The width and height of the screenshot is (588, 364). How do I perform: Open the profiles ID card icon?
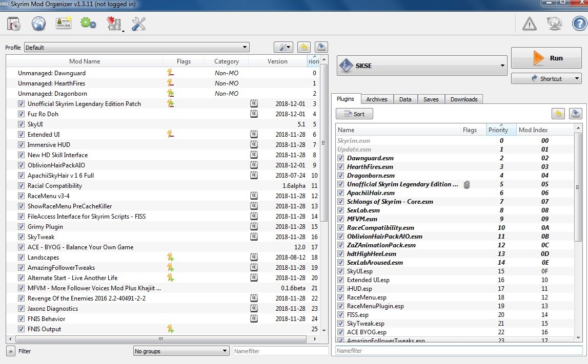pyautogui.click(x=64, y=24)
